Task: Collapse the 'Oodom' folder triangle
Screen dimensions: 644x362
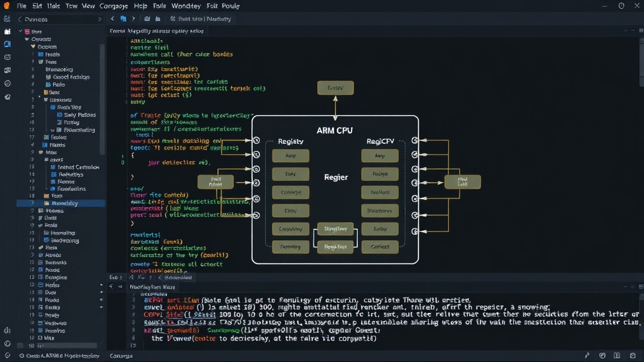Action: [x=33, y=47]
